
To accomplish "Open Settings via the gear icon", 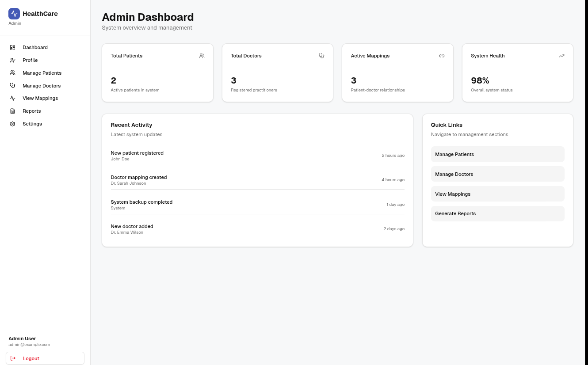I will click(12, 124).
